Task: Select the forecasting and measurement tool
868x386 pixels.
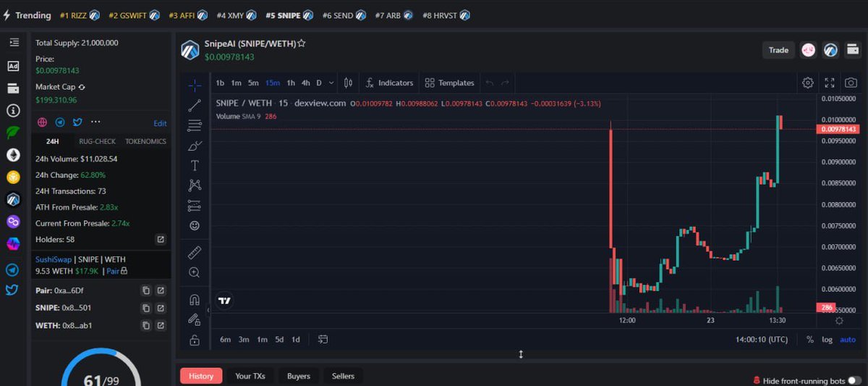Action: tap(195, 206)
